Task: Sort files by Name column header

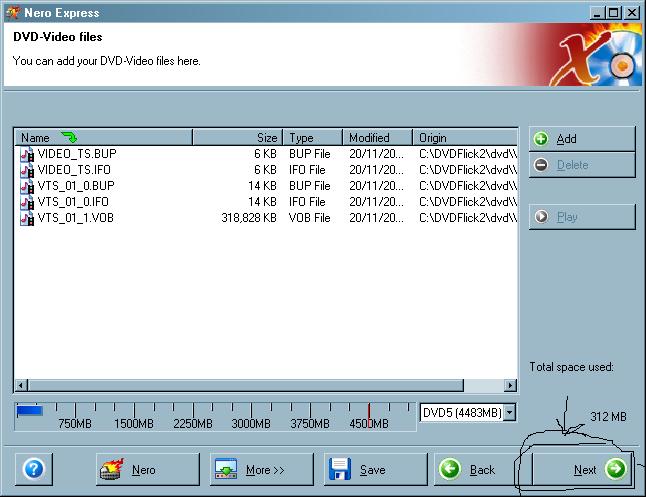Action: pos(104,137)
